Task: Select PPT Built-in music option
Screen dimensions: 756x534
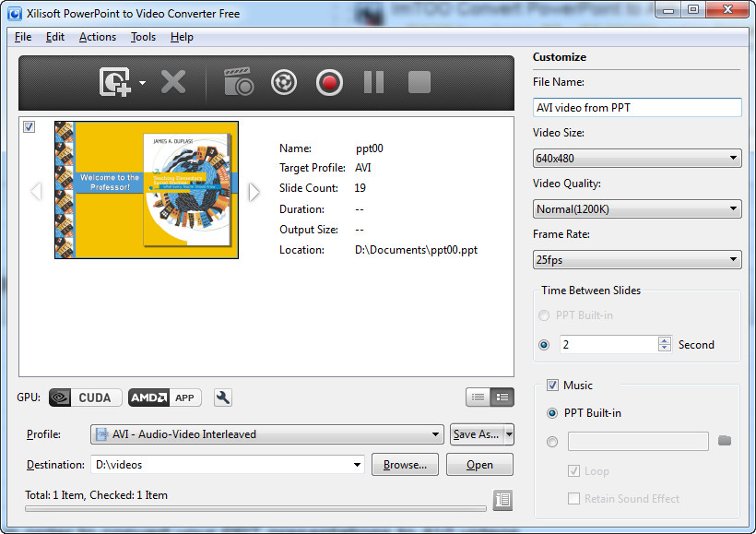Action: point(552,413)
